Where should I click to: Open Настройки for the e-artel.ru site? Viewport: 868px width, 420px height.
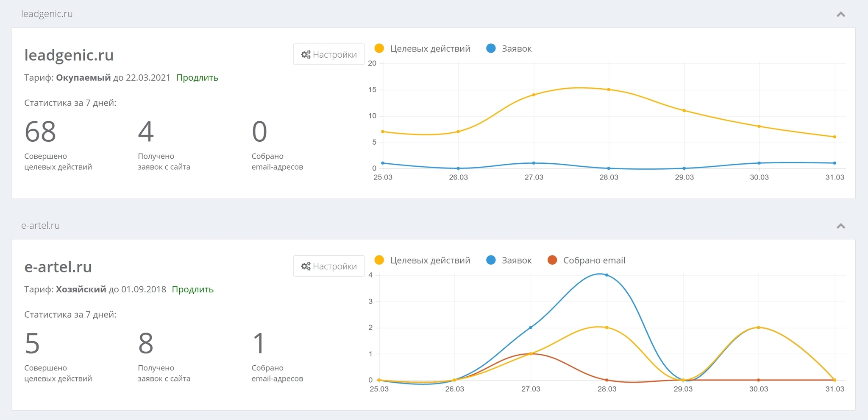(329, 266)
